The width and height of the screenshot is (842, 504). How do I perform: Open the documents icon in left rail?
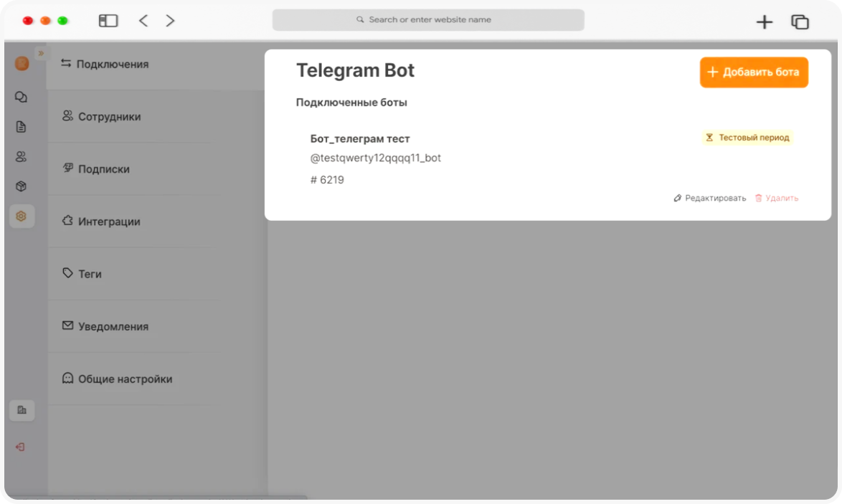click(x=21, y=127)
